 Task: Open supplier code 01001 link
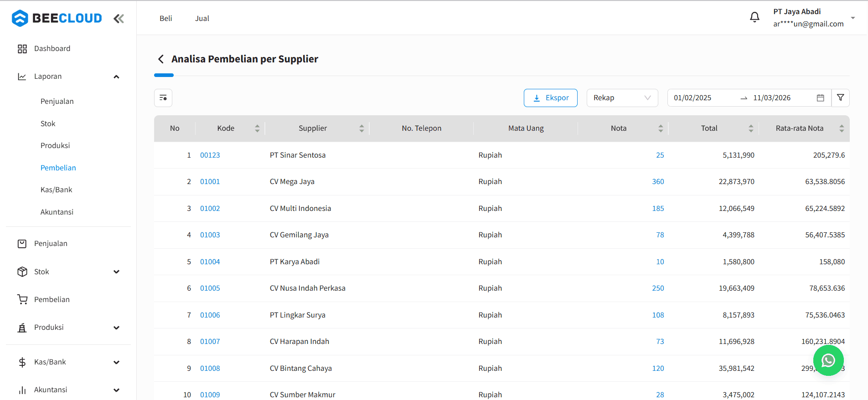pos(210,182)
